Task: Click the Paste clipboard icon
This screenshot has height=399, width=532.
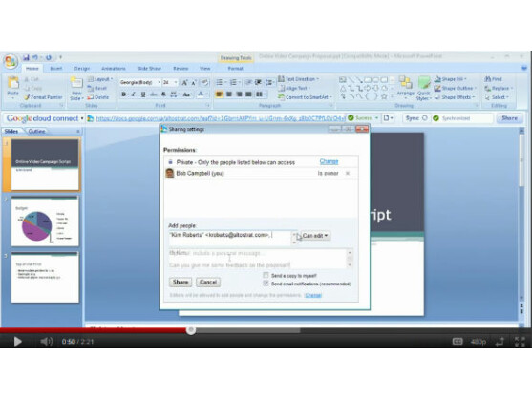Action: [12, 82]
